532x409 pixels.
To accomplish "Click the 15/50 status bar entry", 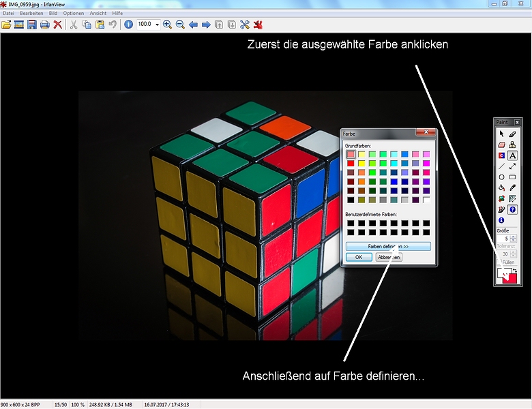I will (61, 405).
